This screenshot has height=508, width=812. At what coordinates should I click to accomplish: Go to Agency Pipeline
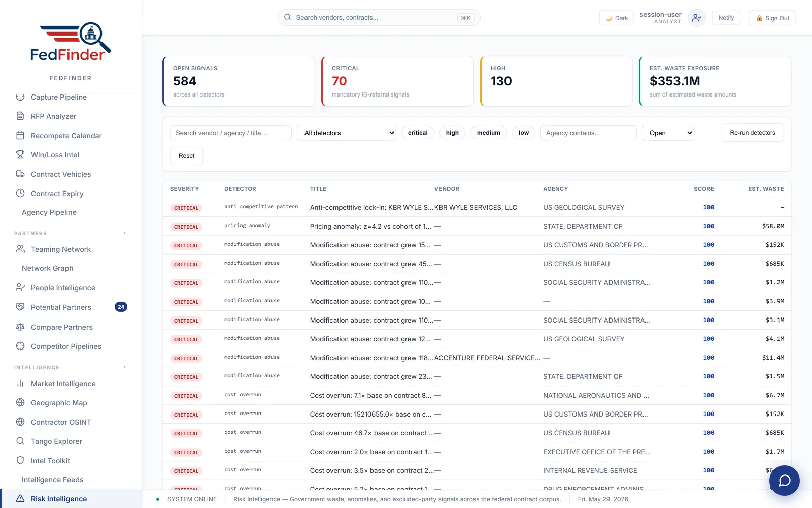pos(49,212)
